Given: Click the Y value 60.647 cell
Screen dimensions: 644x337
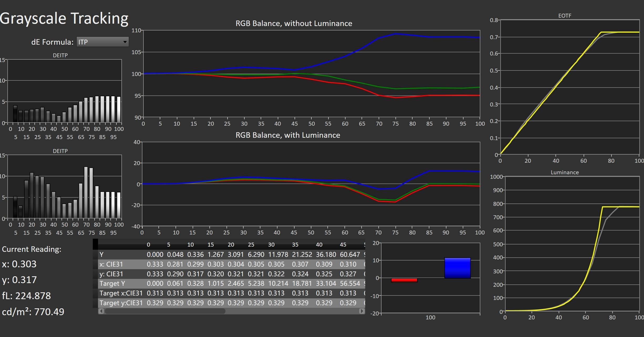Looking at the screenshot, I should point(349,254).
